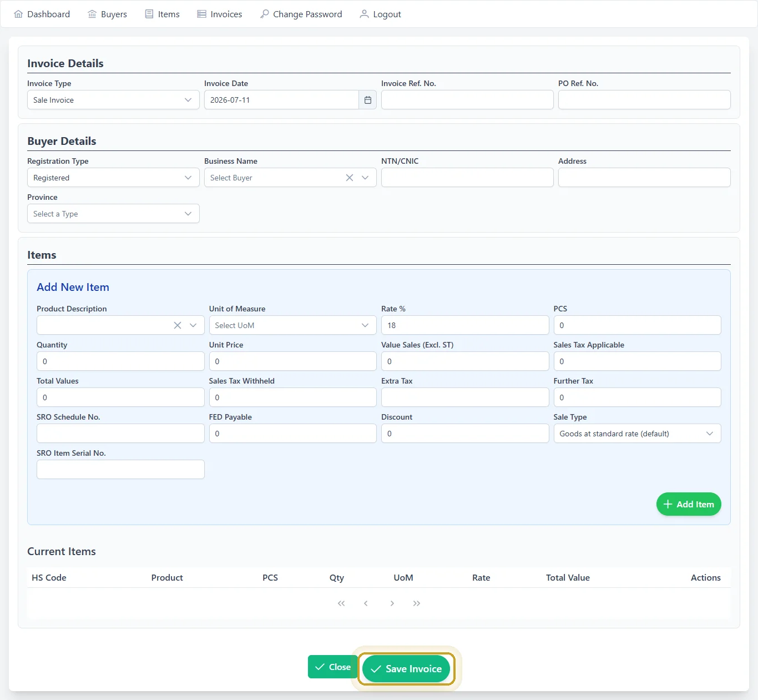Image resolution: width=758 pixels, height=700 pixels.
Task: Open the Invoice Date calendar picker
Action: (x=367, y=100)
